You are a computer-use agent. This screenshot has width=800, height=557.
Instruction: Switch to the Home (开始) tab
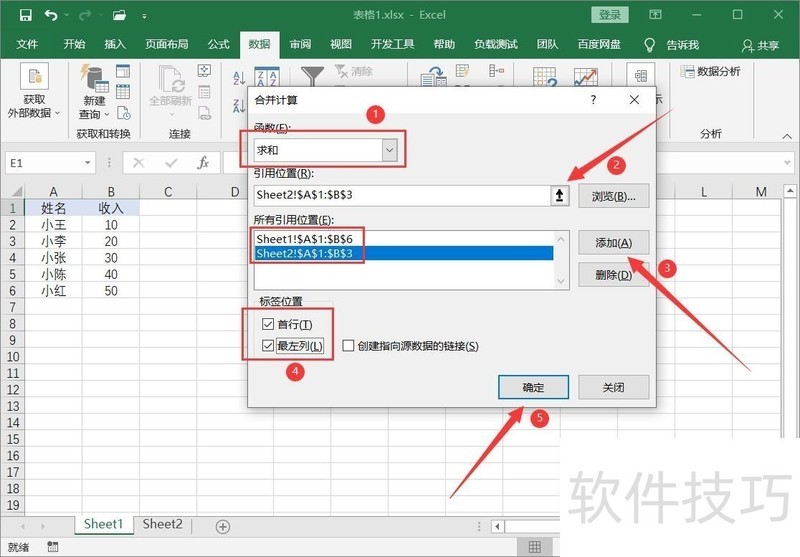(74, 45)
